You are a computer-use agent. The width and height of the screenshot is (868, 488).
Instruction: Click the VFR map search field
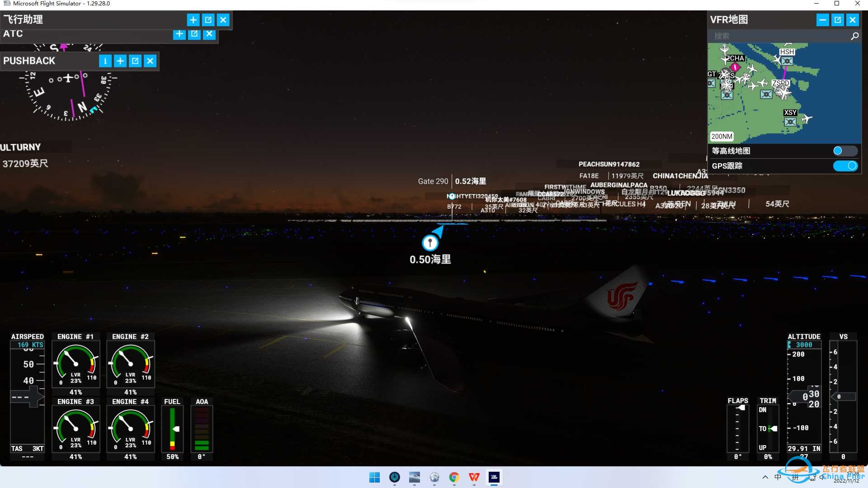click(778, 36)
